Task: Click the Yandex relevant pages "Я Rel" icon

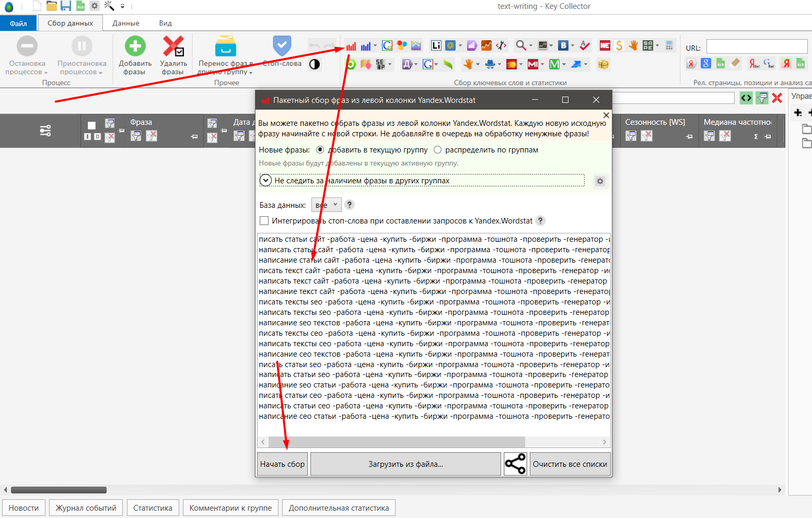Action: coord(754,64)
